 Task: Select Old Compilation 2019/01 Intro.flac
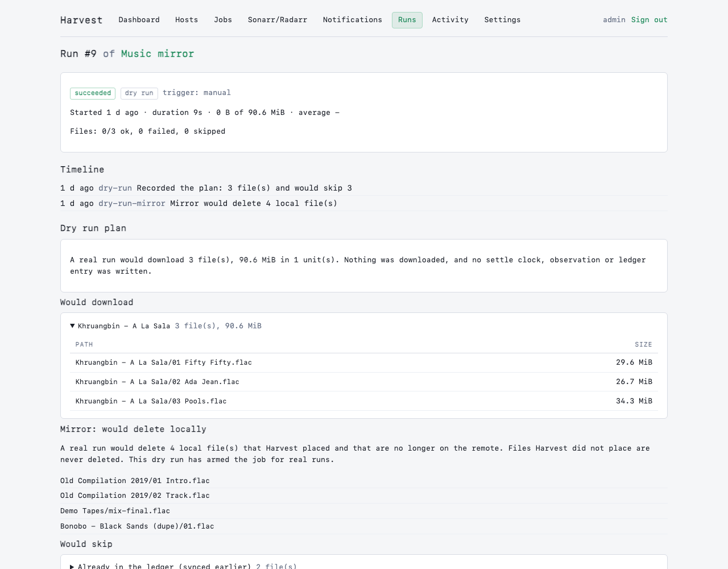[135, 481]
